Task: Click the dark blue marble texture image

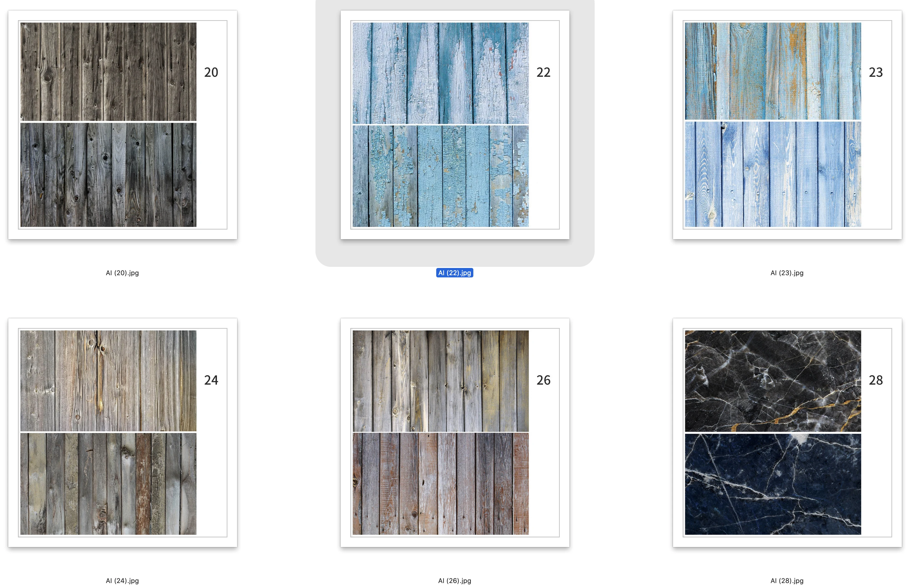Action: [x=773, y=484]
